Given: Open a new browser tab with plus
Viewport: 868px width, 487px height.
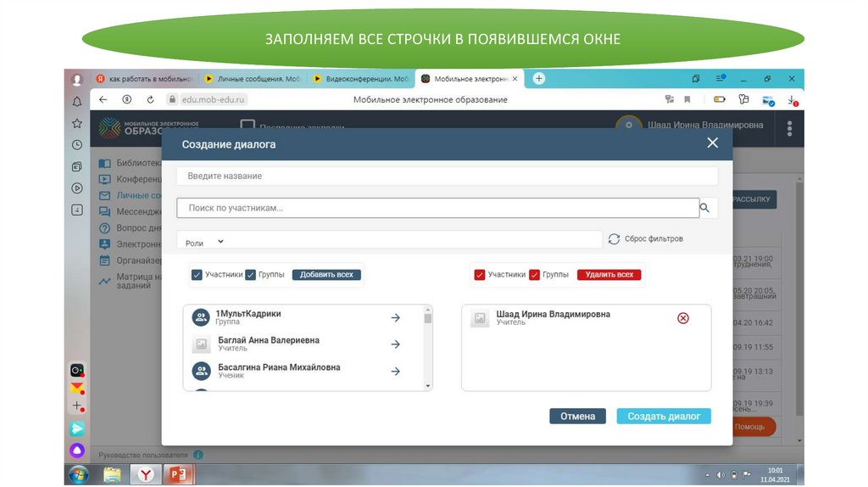Looking at the screenshot, I should click(538, 79).
